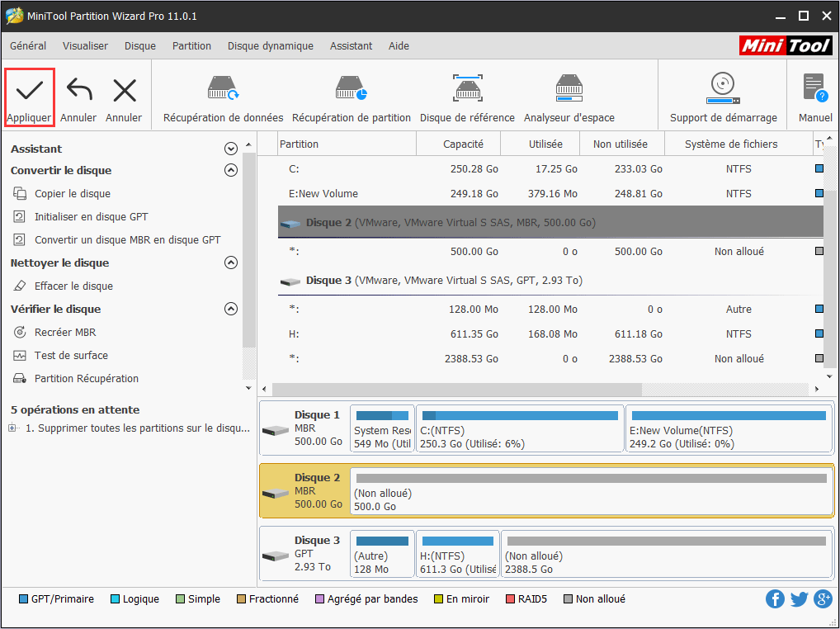Collapse the Nettoyer le disque section
Screen dimensions: 840x629
tap(231, 262)
